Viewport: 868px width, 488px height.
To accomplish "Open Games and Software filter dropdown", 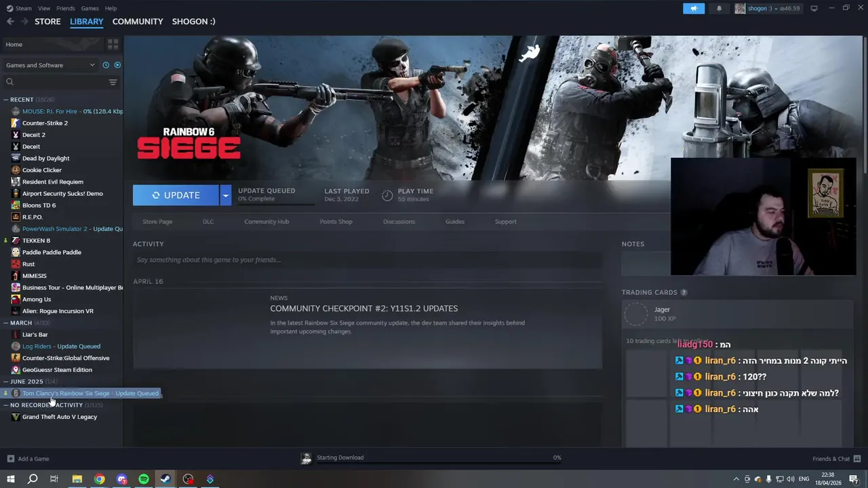I will (x=50, y=65).
